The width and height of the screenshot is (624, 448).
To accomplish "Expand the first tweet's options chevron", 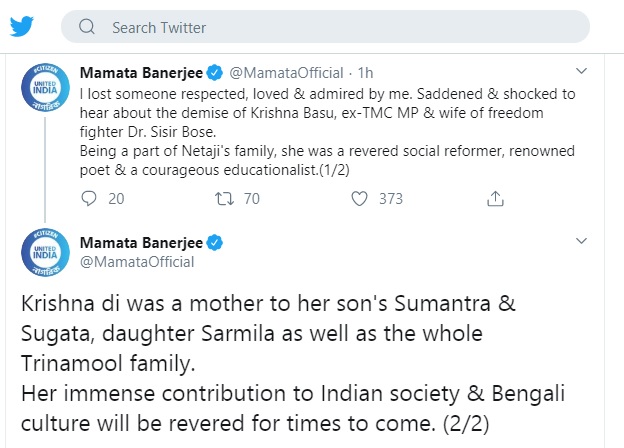I will coord(581,71).
